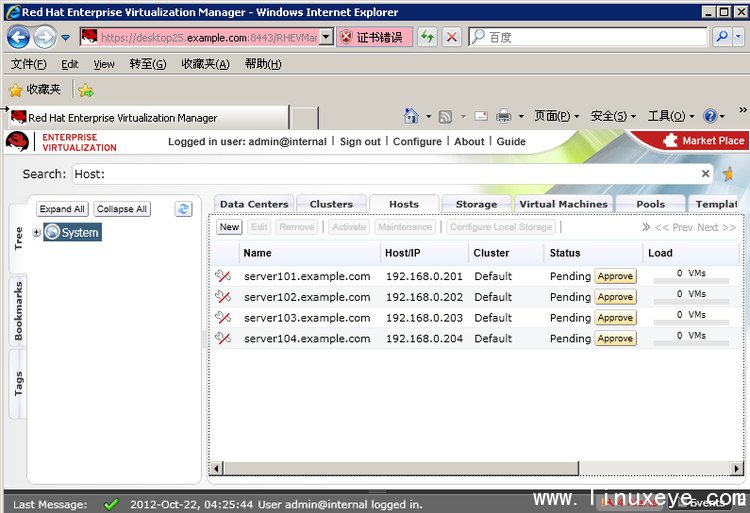The height and width of the screenshot is (513, 750).
Task: Stop loading with the red X icon
Action: click(x=452, y=37)
